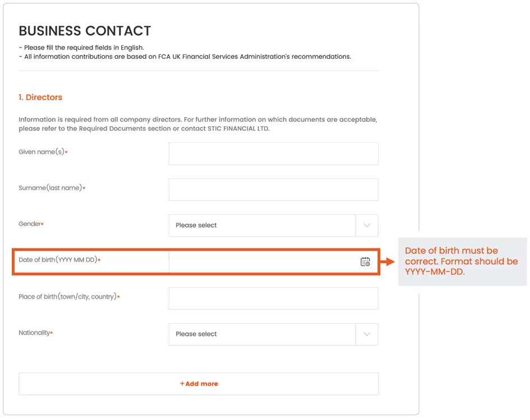Viewport: 530px width, 420px height.
Task: Click the date of birth format tooltip
Action: tap(462, 261)
